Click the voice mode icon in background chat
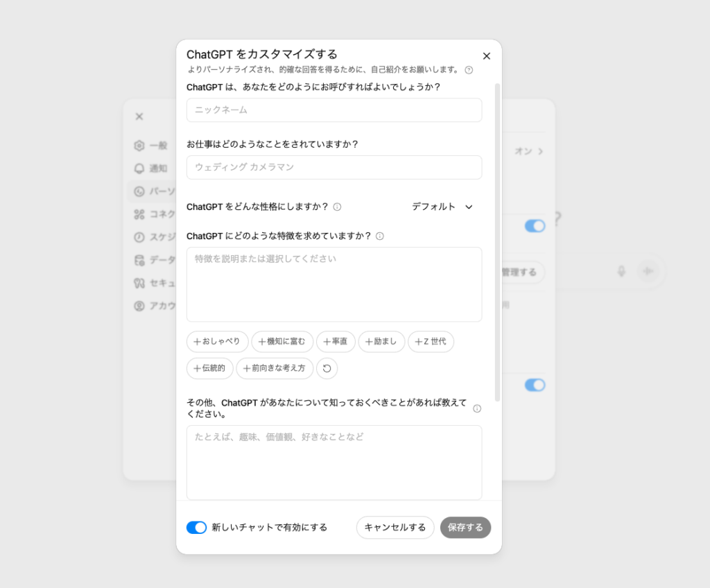The width and height of the screenshot is (710, 588). click(x=648, y=271)
